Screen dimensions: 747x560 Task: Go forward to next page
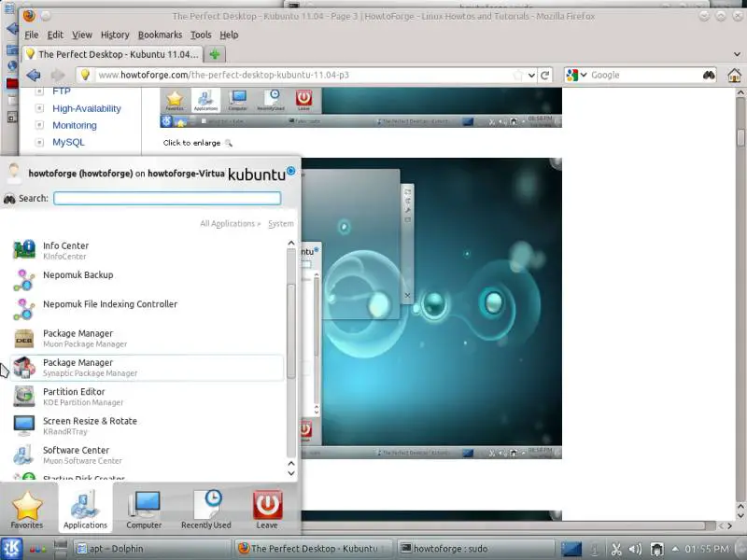coord(58,75)
